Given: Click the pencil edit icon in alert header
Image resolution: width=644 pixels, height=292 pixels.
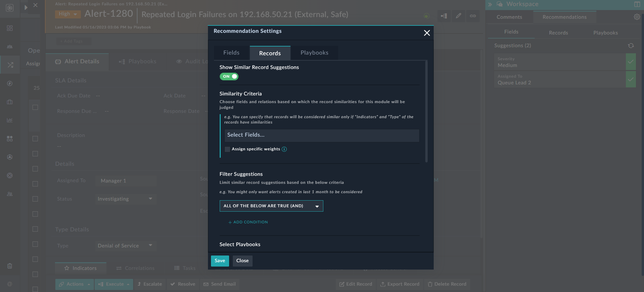Looking at the screenshot, I should (458, 16).
